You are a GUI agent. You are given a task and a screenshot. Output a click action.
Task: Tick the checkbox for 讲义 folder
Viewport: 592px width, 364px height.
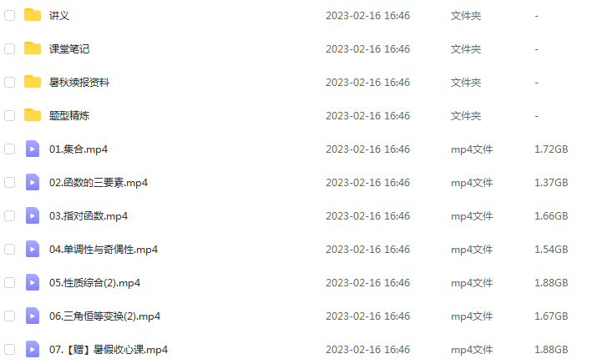pos(9,16)
